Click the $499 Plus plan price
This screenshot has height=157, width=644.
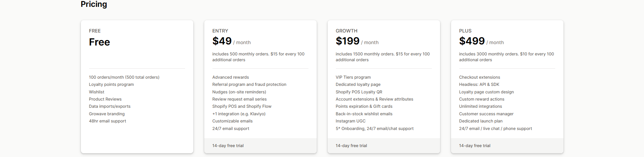coord(472,41)
